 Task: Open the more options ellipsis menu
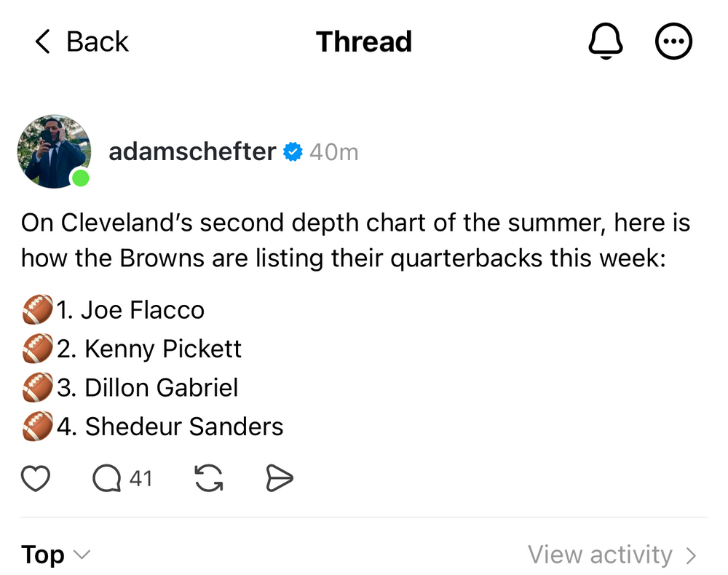(x=674, y=42)
